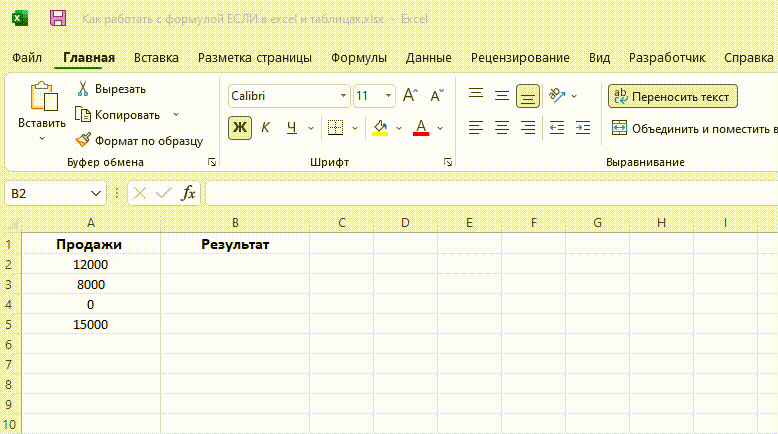Toggle underline formatting (Ч)
This screenshot has height=434, width=778.
point(292,127)
